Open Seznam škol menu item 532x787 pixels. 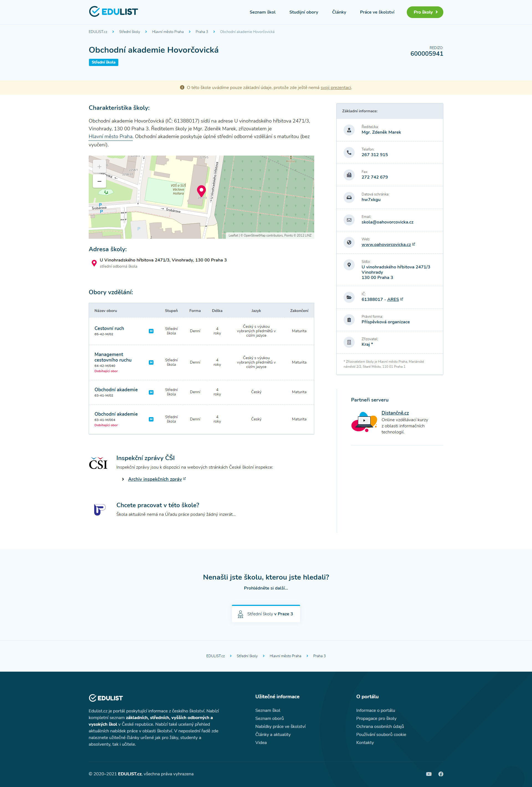tap(263, 12)
